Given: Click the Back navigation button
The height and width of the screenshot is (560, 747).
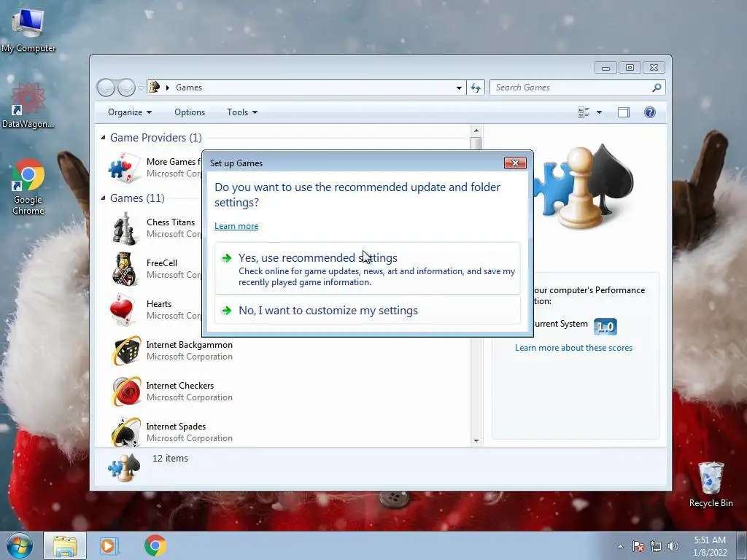Looking at the screenshot, I should pyautogui.click(x=106, y=87).
